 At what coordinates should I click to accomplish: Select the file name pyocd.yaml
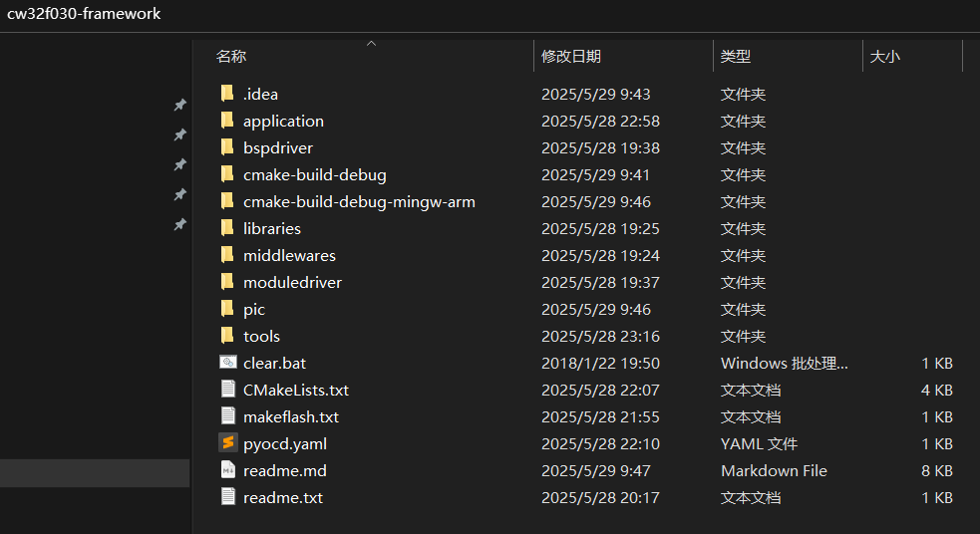click(x=285, y=443)
